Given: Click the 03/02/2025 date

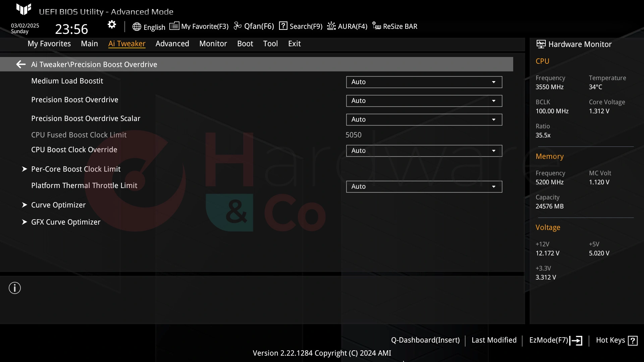Looking at the screenshot, I should (25, 26).
